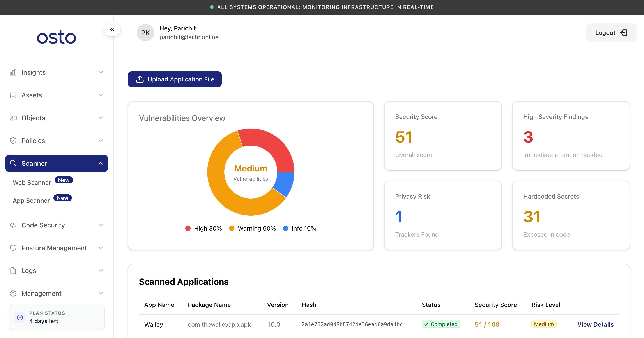
Task: Open App Scanner submenu item
Action: (31, 201)
